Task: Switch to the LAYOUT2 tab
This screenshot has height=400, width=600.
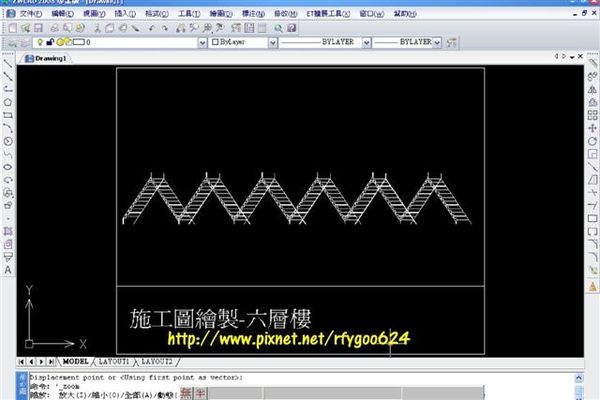Action: 157,361
